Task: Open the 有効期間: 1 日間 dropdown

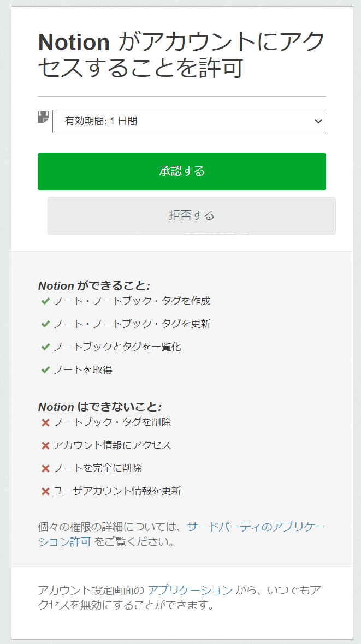Action: coord(189,121)
